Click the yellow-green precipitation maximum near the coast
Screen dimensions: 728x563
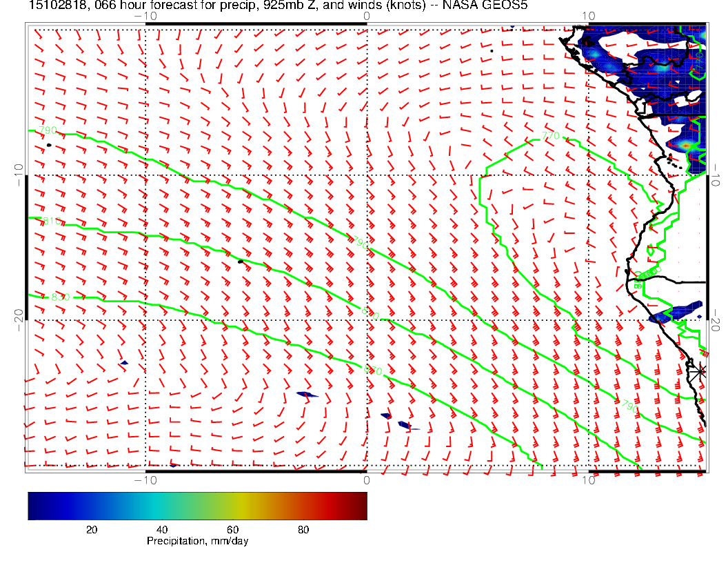tap(687, 146)
